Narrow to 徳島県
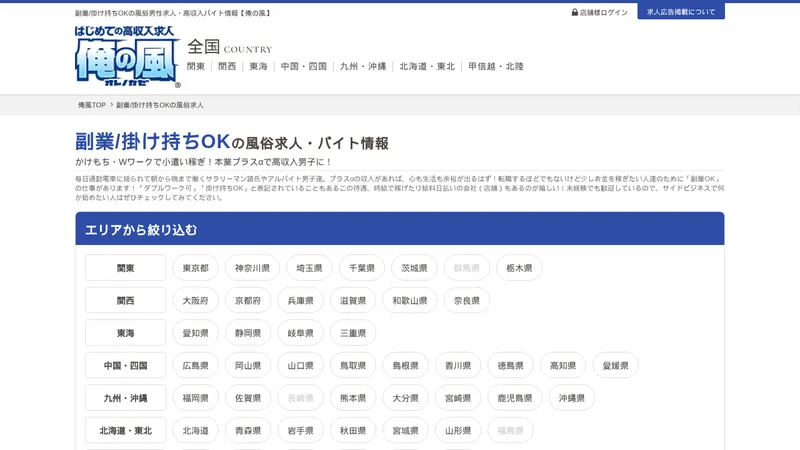The height and width of the screenshot is (450, 800). [511, 365]
